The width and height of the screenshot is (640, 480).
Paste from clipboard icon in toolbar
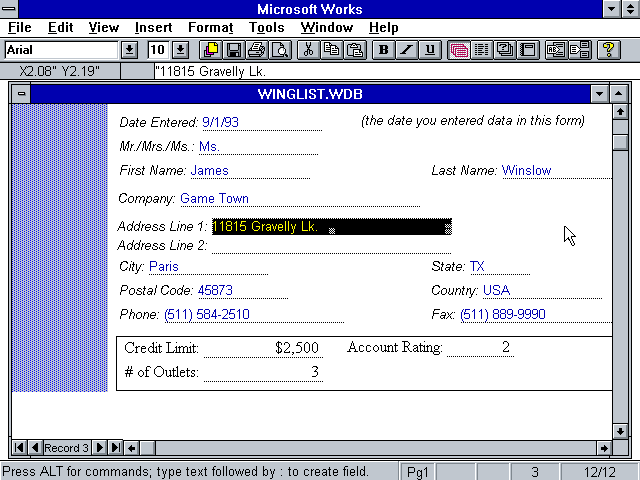coord(355,50)
